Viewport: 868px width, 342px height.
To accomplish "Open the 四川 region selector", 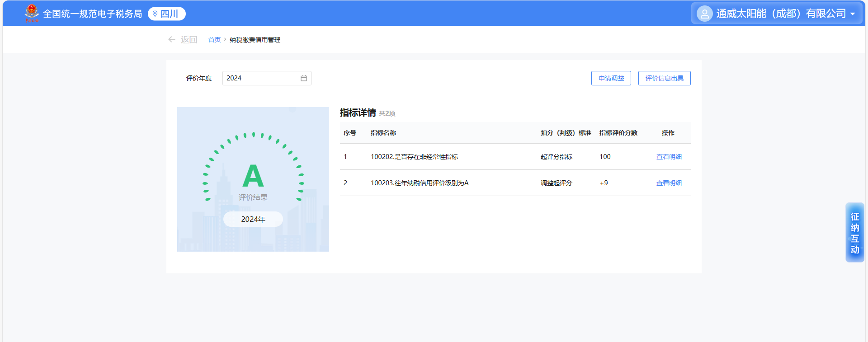I will [x=170, y=14].
